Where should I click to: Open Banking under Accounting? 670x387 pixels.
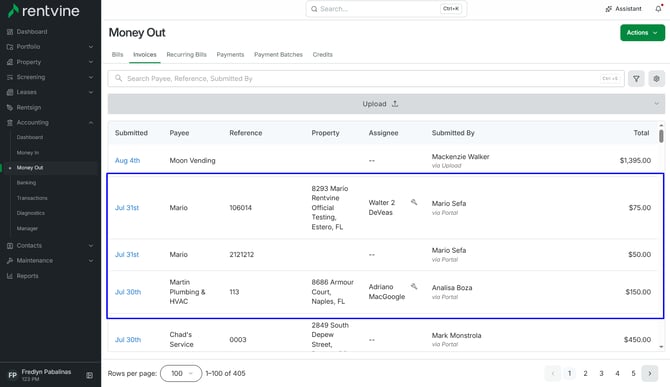click(x=26, y=183)
